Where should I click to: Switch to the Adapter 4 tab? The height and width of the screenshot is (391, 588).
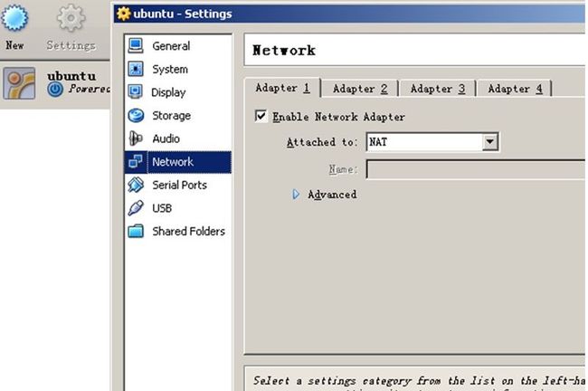click(515, 89)
